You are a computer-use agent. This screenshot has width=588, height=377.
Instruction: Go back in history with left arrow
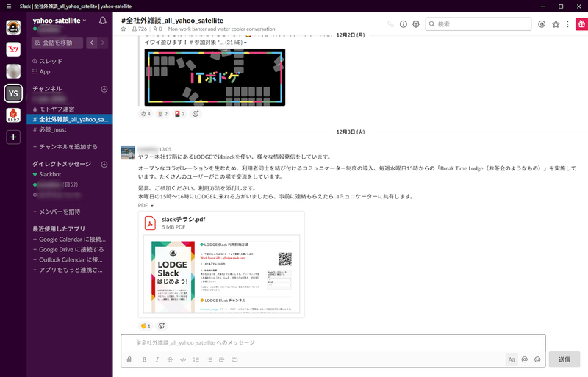[x=91, y=43]
